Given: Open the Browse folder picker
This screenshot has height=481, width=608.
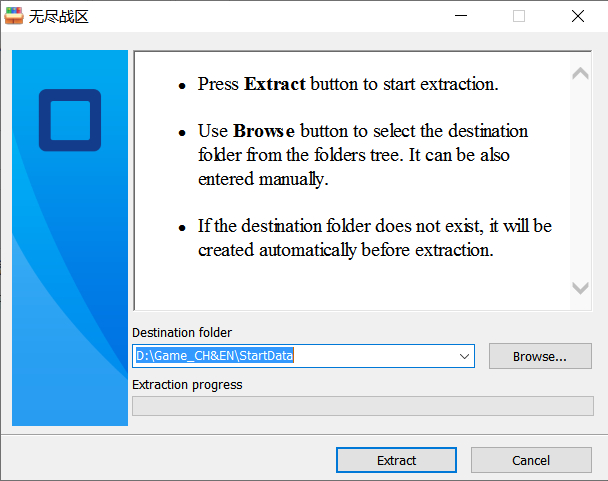Looking at the screenshot, I should coord(540,356).
